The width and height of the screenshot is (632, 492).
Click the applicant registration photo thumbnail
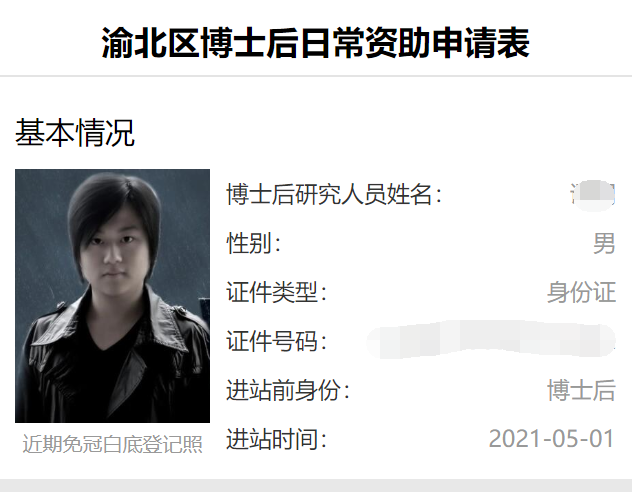tap(112, 296)
